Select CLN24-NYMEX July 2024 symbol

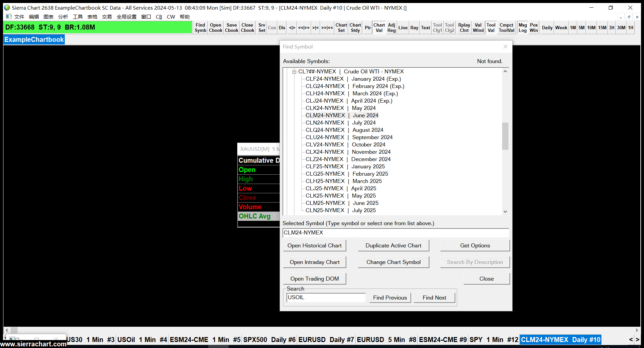click(341, 123)
